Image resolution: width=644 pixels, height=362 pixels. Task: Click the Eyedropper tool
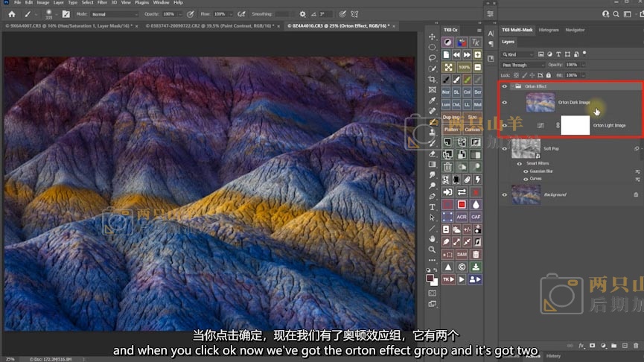coord(432,101)
